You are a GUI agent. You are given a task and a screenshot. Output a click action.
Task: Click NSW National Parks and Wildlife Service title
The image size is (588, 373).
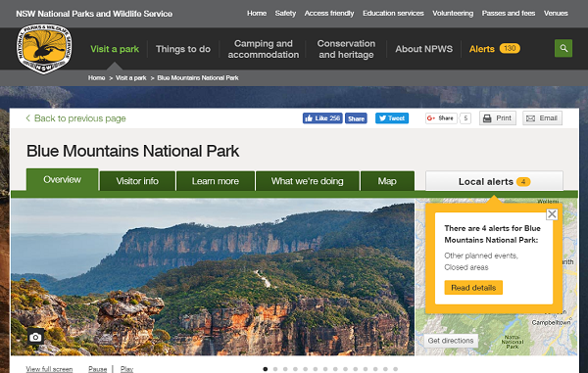coord(94,14)
